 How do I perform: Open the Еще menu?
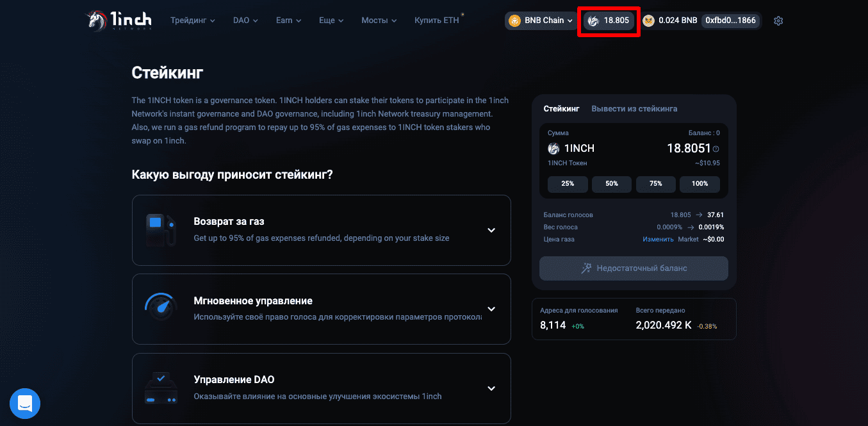(x=331, y=20)
